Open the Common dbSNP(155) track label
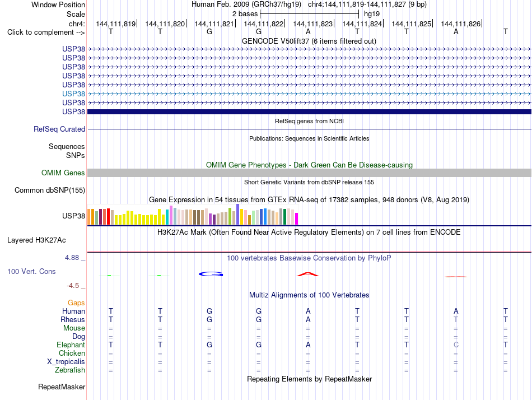The image size is (532, 400). pyautogui.click(x=50, y=190)
